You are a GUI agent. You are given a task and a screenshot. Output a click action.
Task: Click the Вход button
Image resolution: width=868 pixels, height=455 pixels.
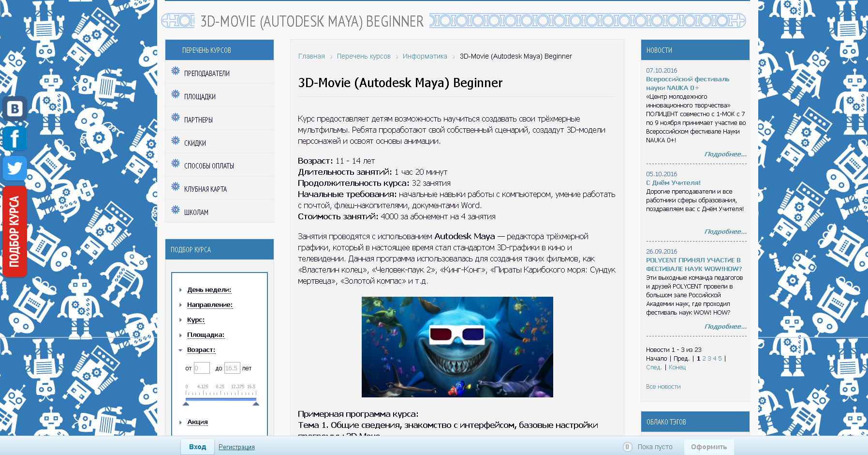click(197, 447)
